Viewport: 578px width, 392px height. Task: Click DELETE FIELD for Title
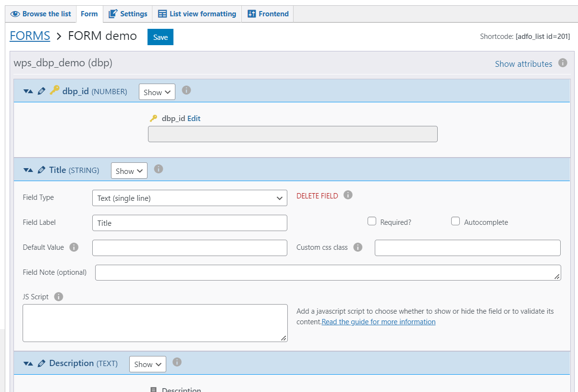(317, 196)
